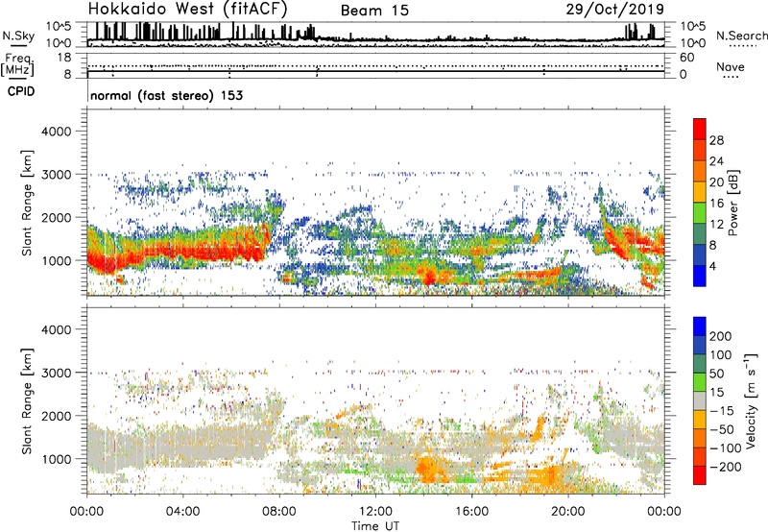Click the 'Power [dB]' colorbar label
This screenshot has width=768, height=532.
(732, 203)
